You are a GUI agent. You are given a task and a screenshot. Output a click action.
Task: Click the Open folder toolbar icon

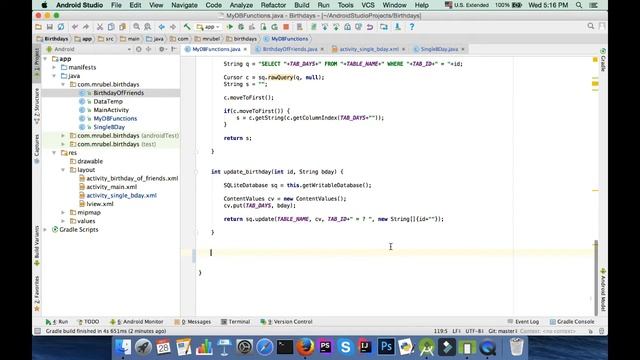pyautogui.click(x=38, y=27)
